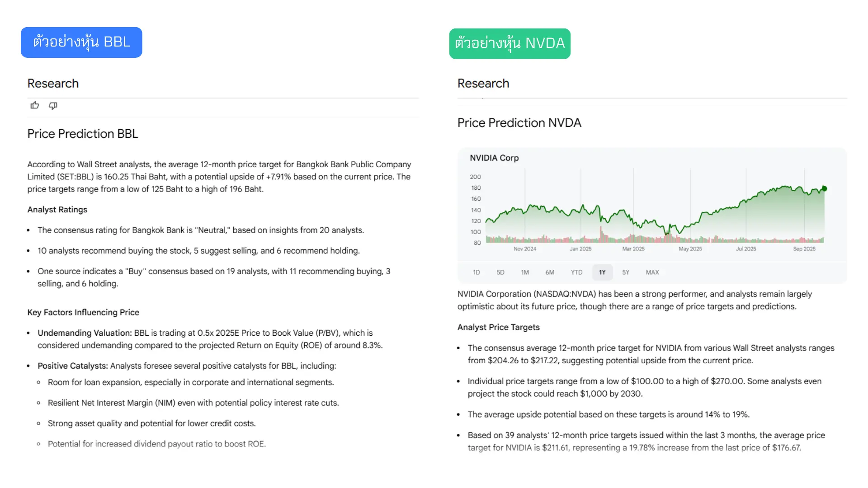The image size is (868, 488).
Task: Select the active 1Y range
Action: (x=602, y=272)
